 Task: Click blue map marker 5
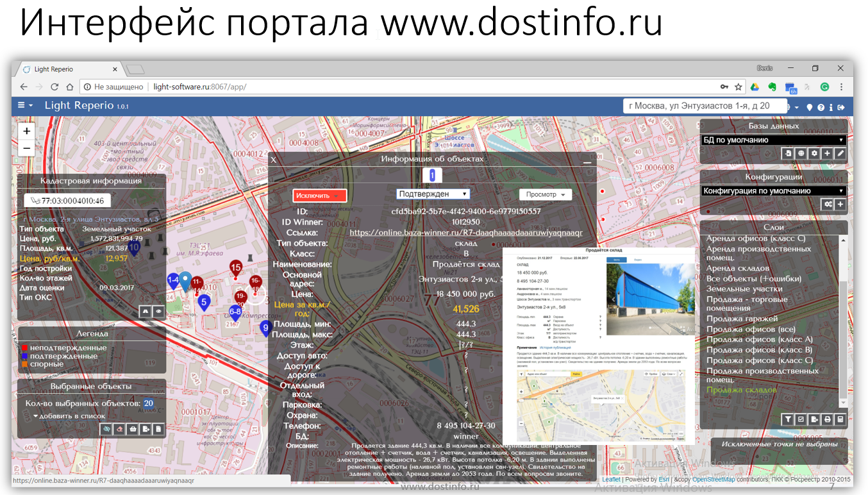[x=204, y=303]
